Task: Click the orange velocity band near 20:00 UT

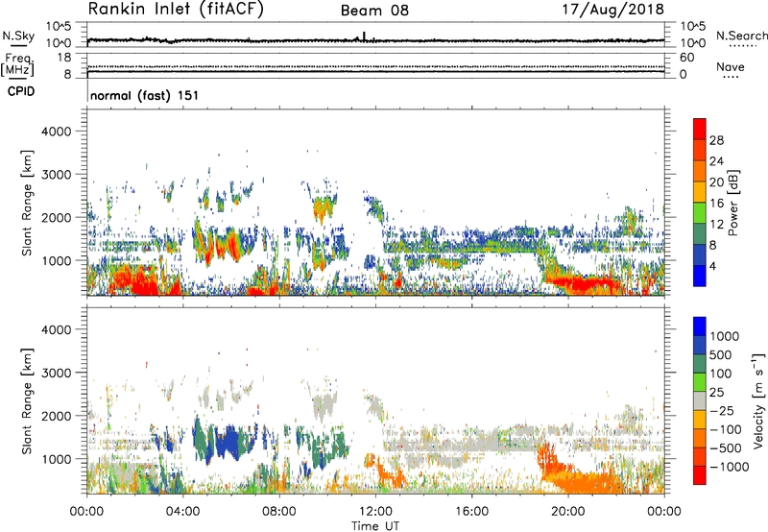Action: click(x=583, y=481)
